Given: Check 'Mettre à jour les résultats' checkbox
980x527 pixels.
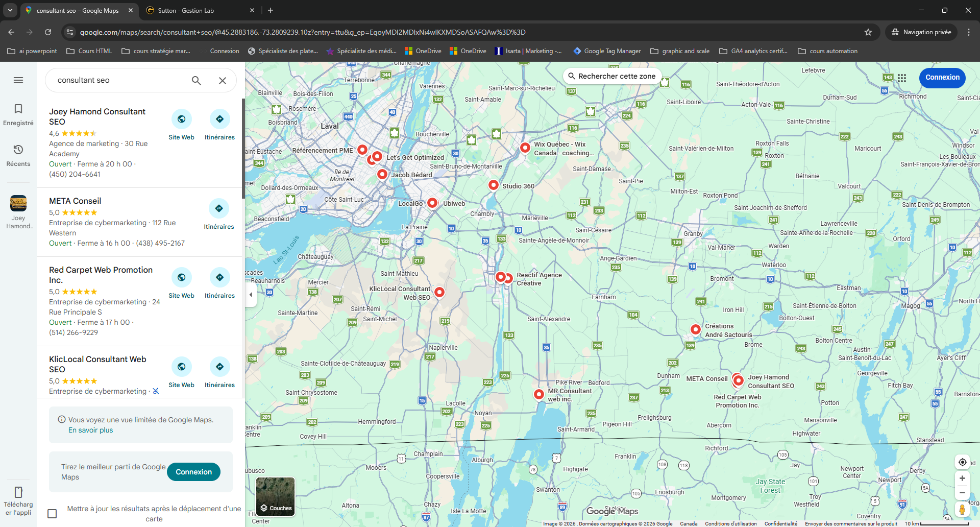Looking at the screenshot, I should click(52, 513).
